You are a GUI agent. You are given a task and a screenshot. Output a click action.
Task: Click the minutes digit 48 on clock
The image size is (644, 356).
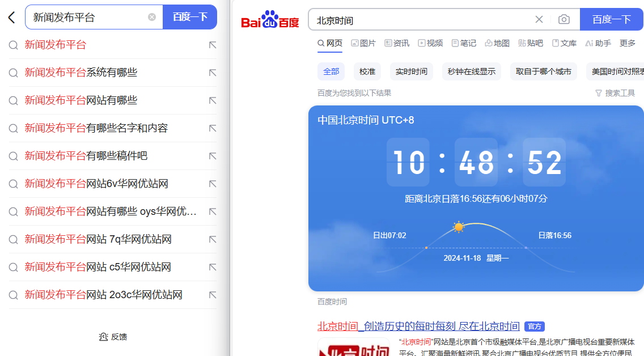click(x=476, y=162)
